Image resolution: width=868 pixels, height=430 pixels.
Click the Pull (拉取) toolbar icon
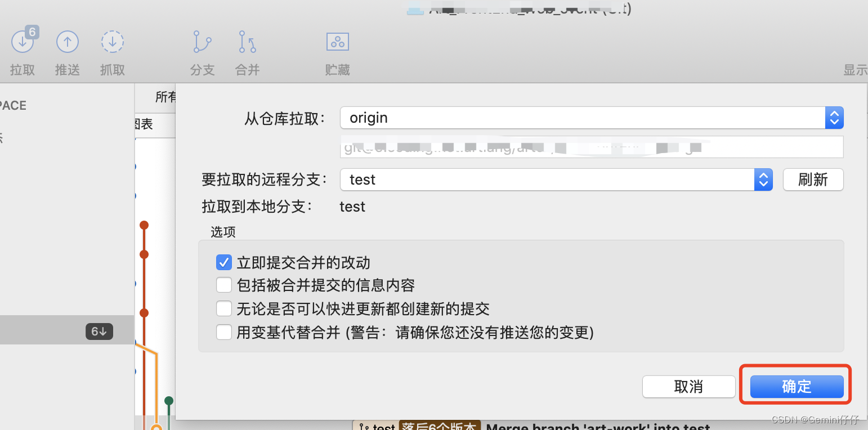click(23, 42)
